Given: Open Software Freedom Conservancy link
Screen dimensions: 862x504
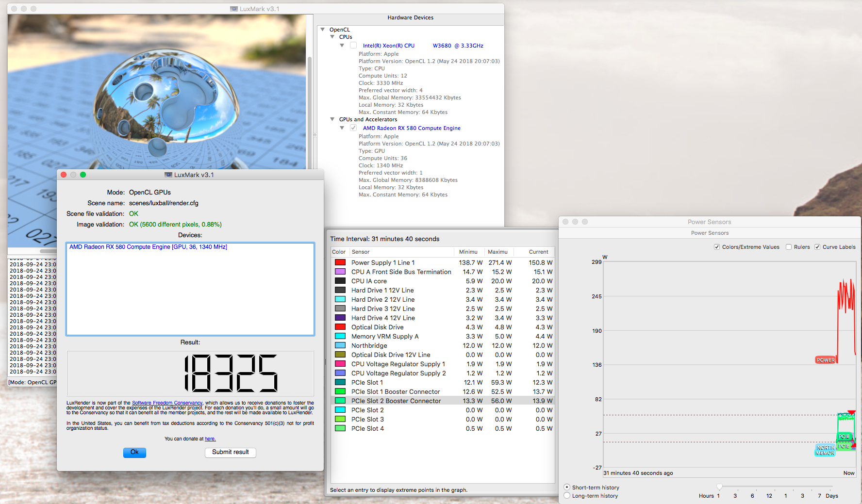Looking at the screenshot, I should (x=167, y=403).
